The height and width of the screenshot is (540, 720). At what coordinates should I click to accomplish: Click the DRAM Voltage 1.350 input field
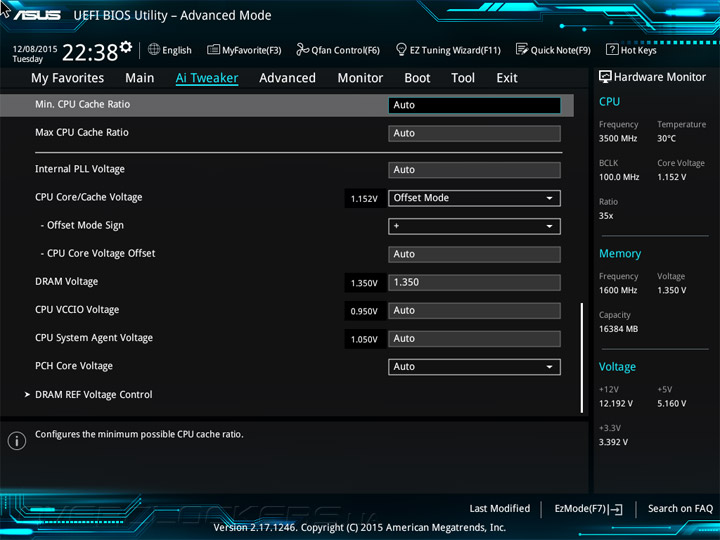(474, 282)
